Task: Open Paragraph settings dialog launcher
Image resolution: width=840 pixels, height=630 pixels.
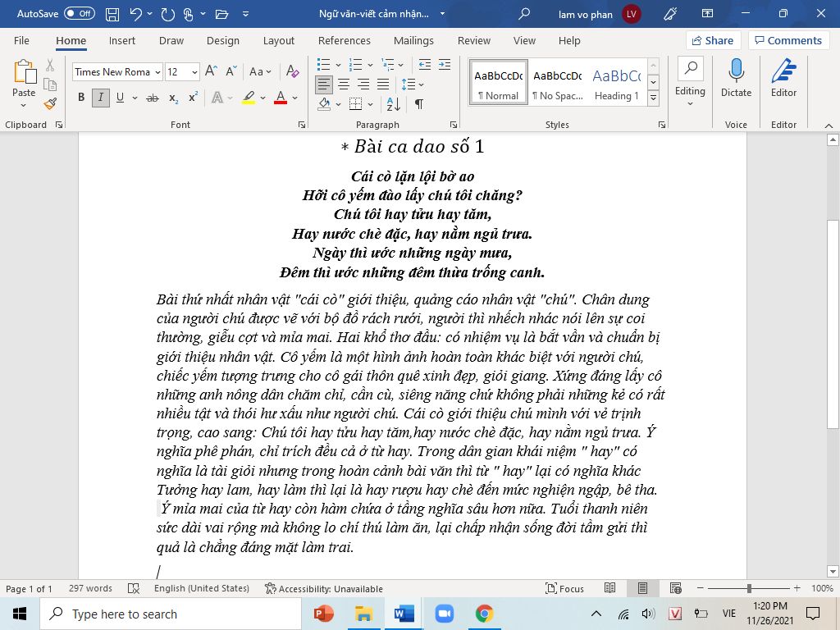Action: [454, 125]
